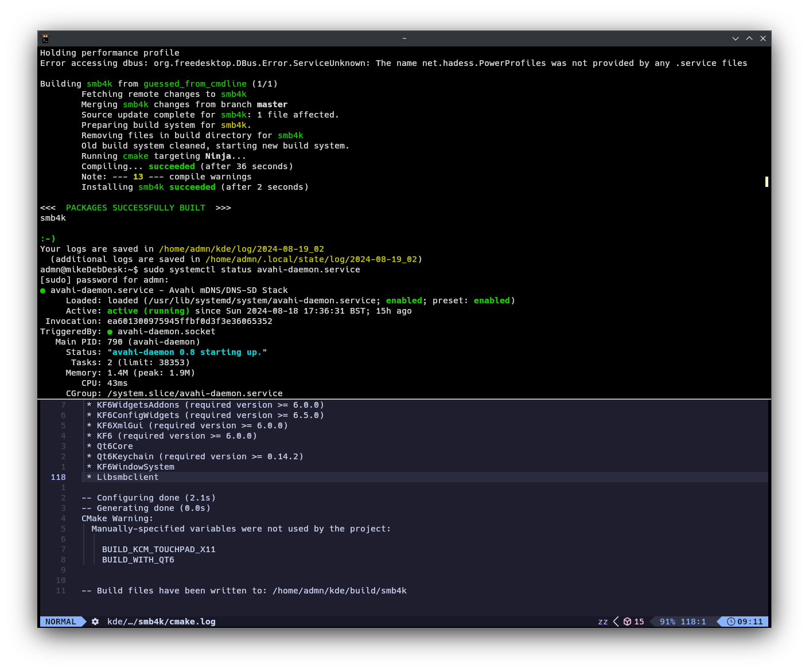Image resolution: width=809 pixels, height=672 pixels.
Task: Click the gear icon in the status line
Action: [x=95, y=622]
